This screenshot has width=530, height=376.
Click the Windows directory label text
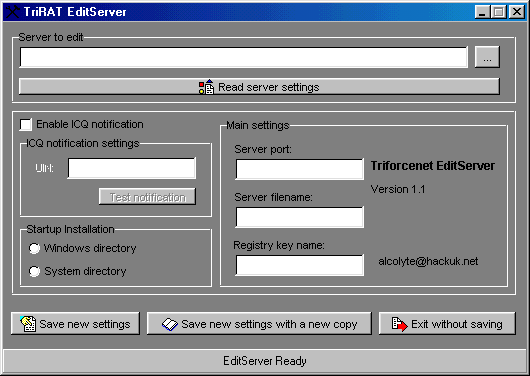[x=90, y=249]
